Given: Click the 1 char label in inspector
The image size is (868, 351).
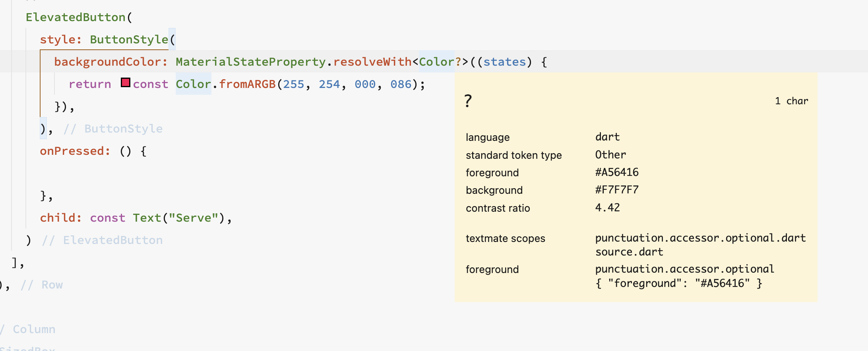Looking at the screenshot, I should tap(791, 101).
